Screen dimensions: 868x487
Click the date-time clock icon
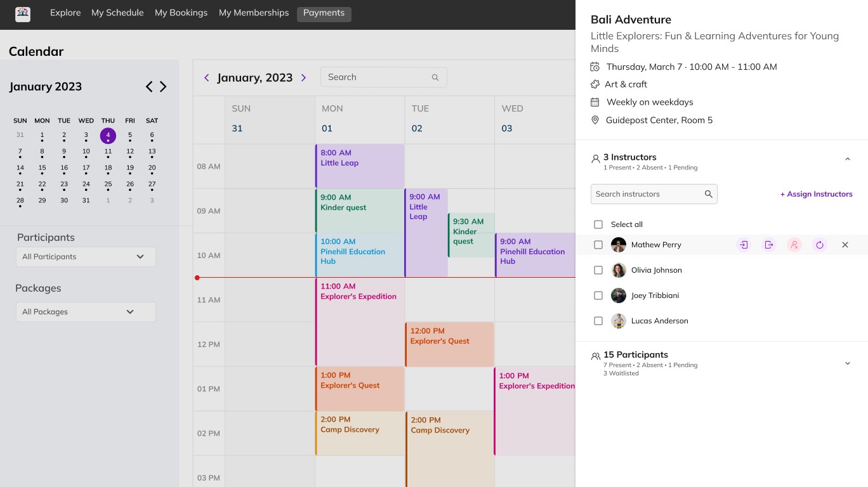[x=595, y=67]
